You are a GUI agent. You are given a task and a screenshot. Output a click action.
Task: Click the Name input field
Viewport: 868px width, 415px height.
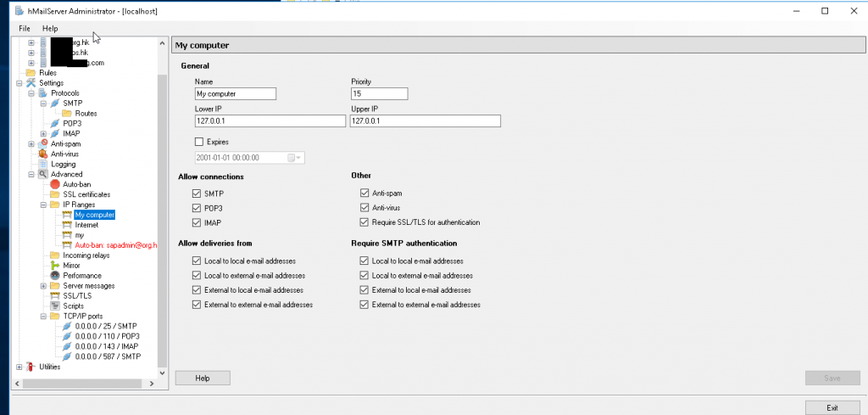(x=236, y=93)
